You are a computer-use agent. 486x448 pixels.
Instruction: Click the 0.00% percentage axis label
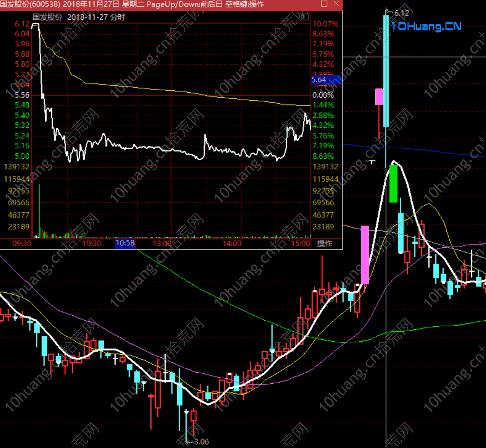point(323,95)
